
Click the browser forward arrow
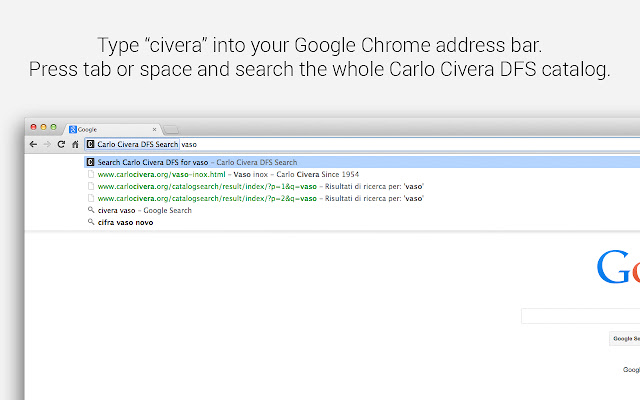tap(46, 144)
